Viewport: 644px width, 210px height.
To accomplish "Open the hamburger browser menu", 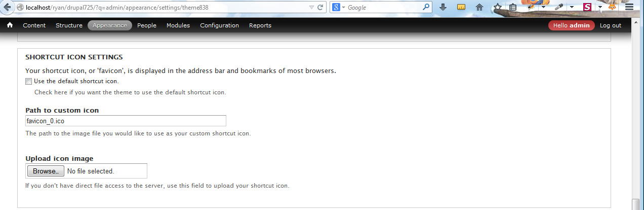I will (629, 8).
